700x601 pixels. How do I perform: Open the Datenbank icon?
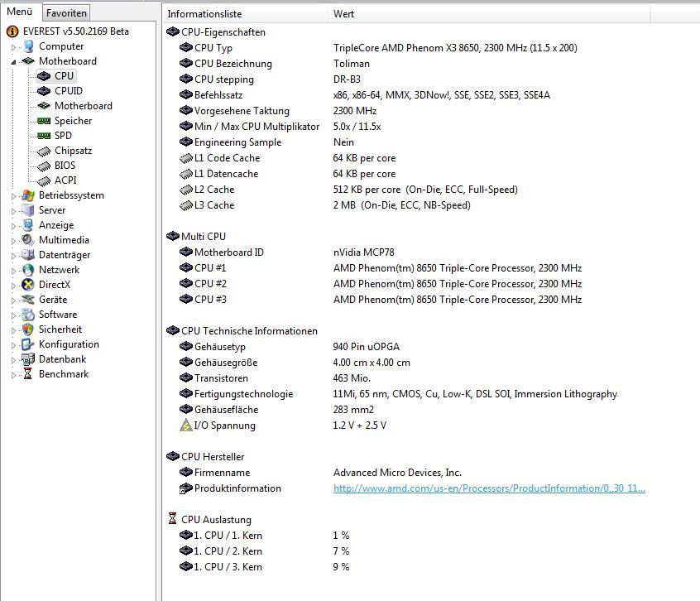click(x=28, y=359)
